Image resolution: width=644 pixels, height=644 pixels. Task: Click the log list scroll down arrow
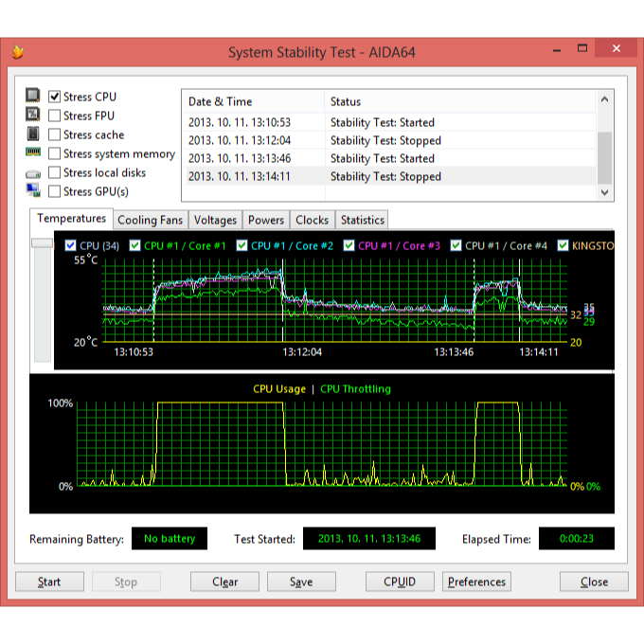[x=604, y=192]
